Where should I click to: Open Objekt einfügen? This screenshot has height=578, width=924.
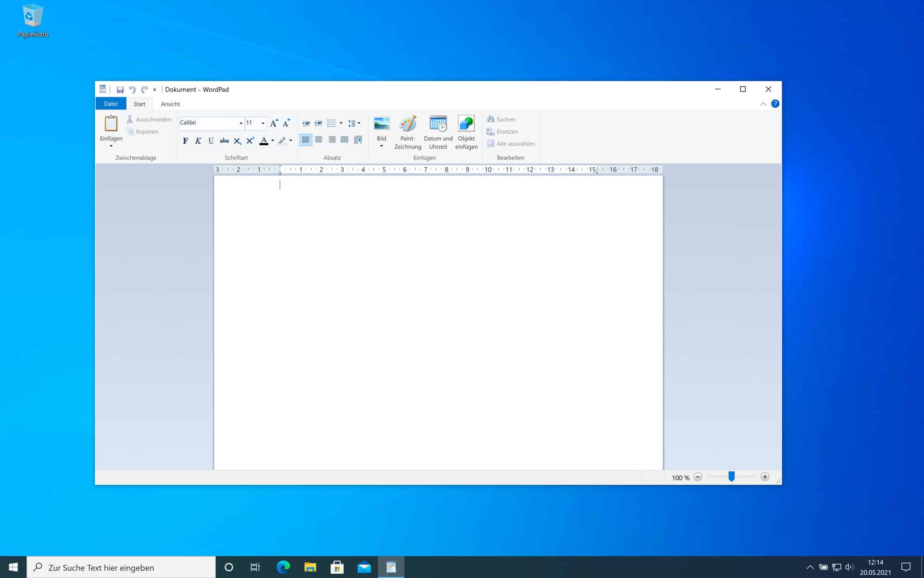(466, 132)
